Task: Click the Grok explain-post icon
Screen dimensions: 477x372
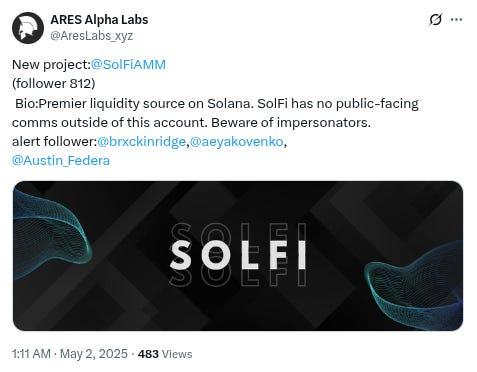Action: [x=435, y=20]
